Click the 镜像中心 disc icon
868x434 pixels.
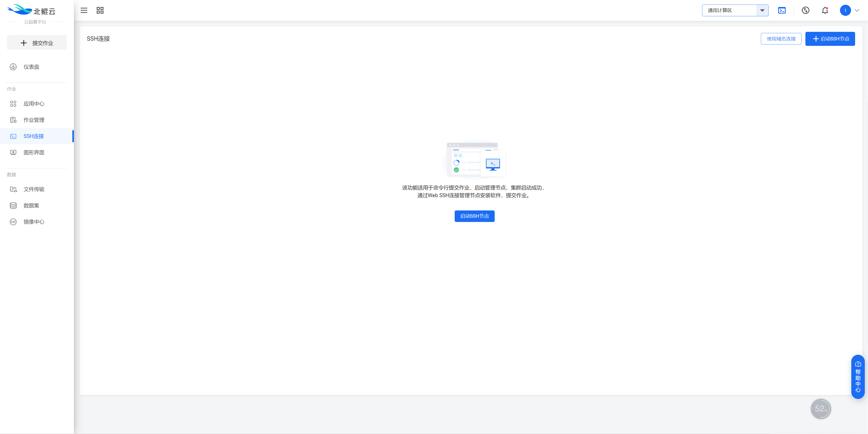pyautogui.click(x=13, y=222)
